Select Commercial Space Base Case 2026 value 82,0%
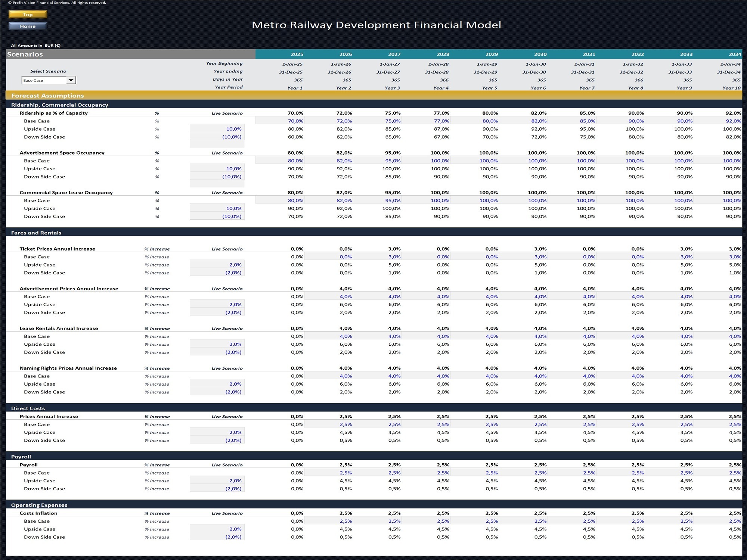Screen dimensions: 747x560 (x=328, y=200)
